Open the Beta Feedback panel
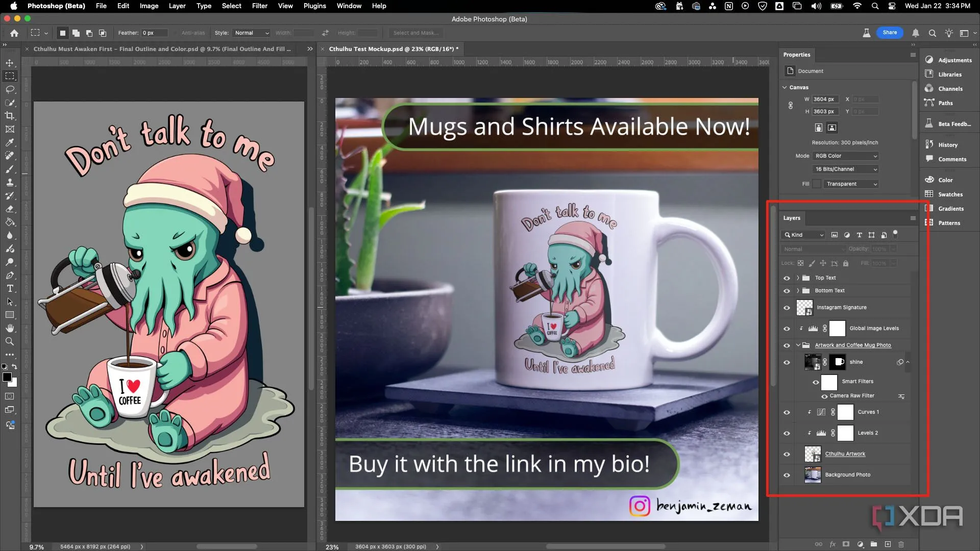Screen dimensions: 980x551 pos(948,124)
